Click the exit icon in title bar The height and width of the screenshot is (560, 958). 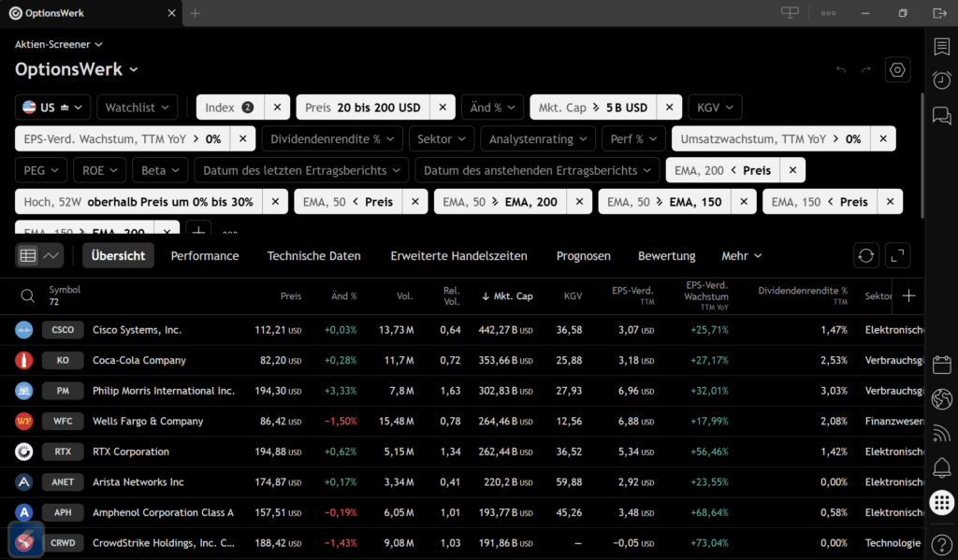[939, 13]
